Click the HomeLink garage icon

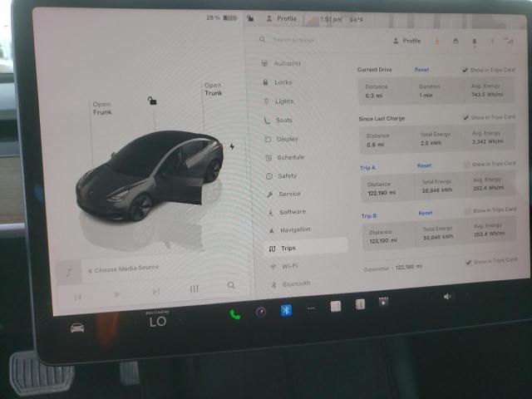coord(456,42)
